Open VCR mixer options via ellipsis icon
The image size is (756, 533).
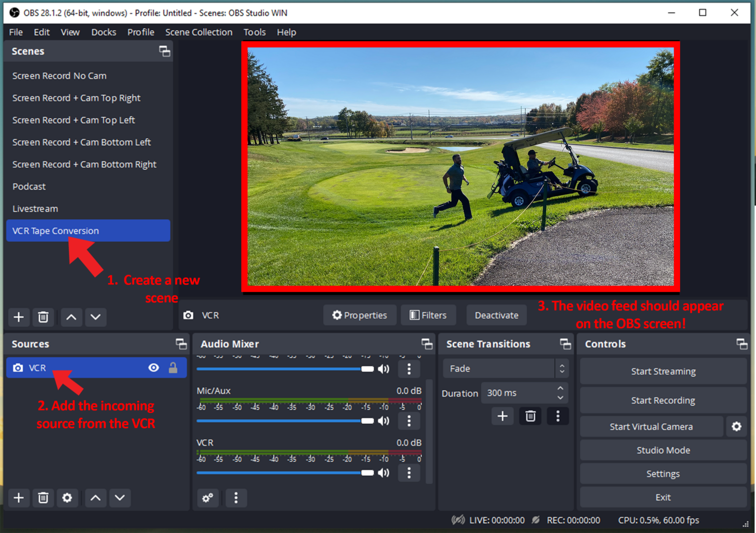pyautogui.click(x=409, y=473)
